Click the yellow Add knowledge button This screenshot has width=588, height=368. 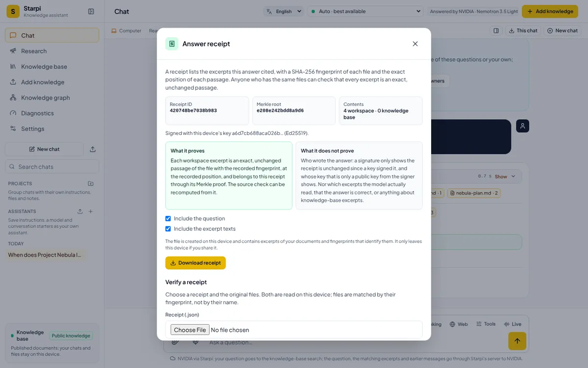pos(550,11)
